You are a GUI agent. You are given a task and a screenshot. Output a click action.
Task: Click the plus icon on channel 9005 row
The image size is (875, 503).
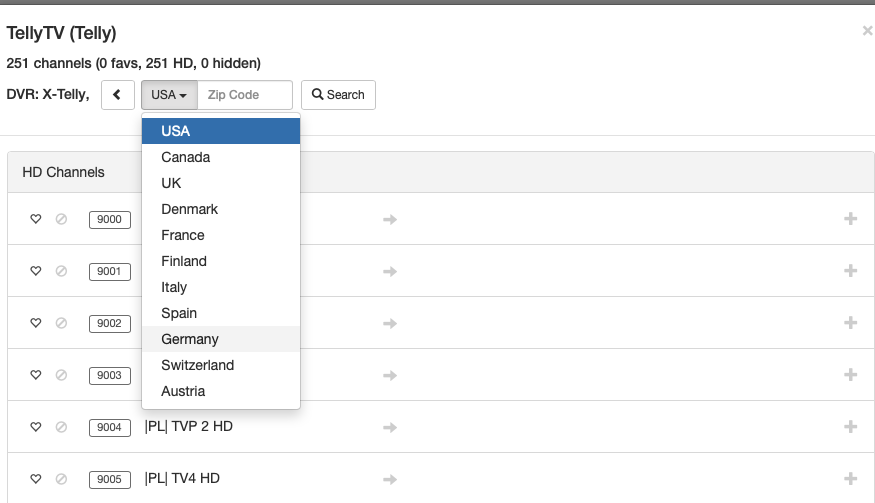click(851, 479)
